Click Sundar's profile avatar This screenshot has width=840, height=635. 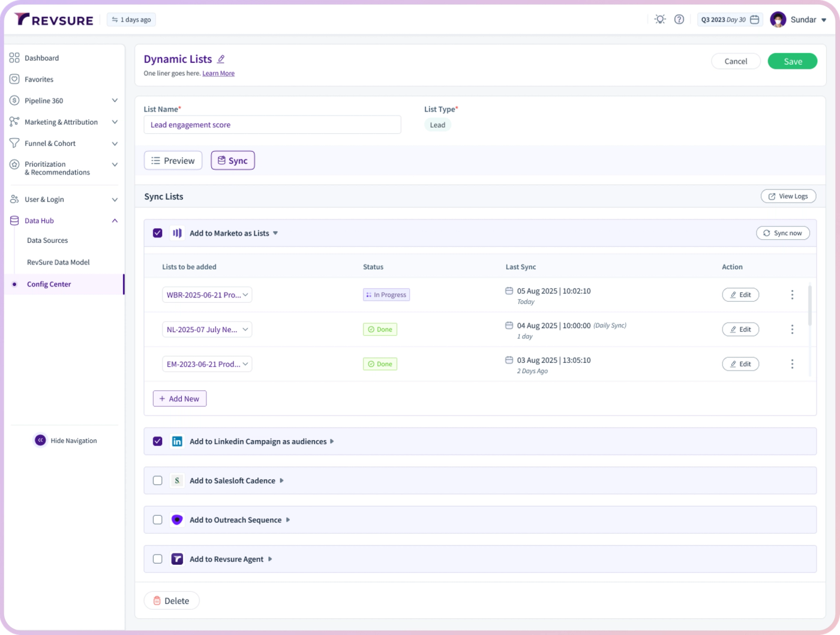point(778,20)
